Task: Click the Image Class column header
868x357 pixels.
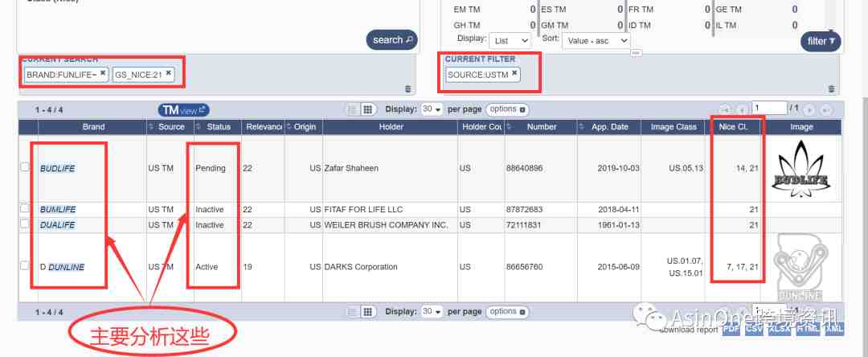Action: 674,127
